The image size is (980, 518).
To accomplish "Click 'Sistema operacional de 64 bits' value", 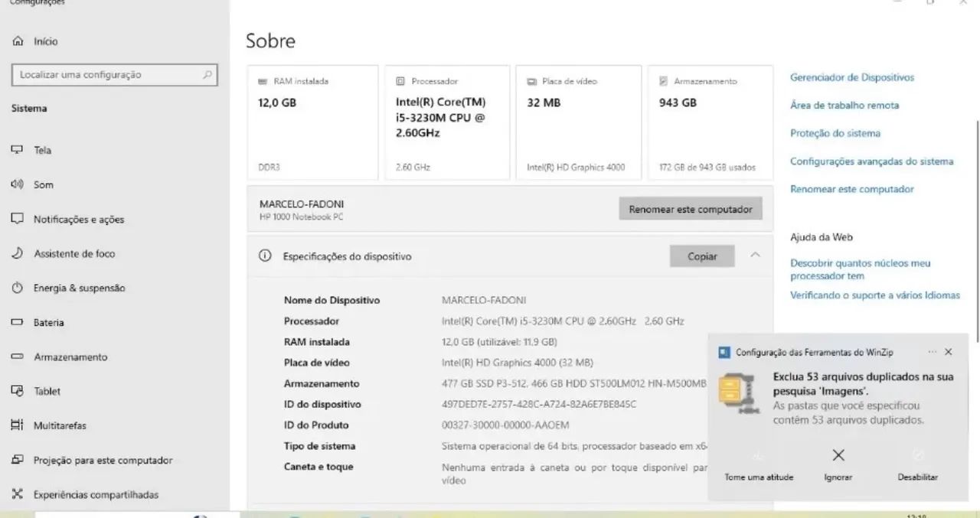I will [x=574, y=446].
